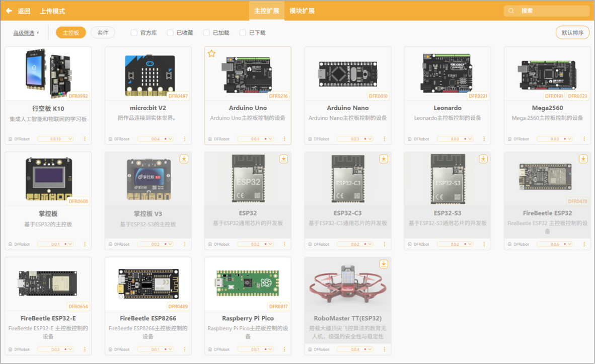Click the 默认排序 sort button

coord(573,33)
